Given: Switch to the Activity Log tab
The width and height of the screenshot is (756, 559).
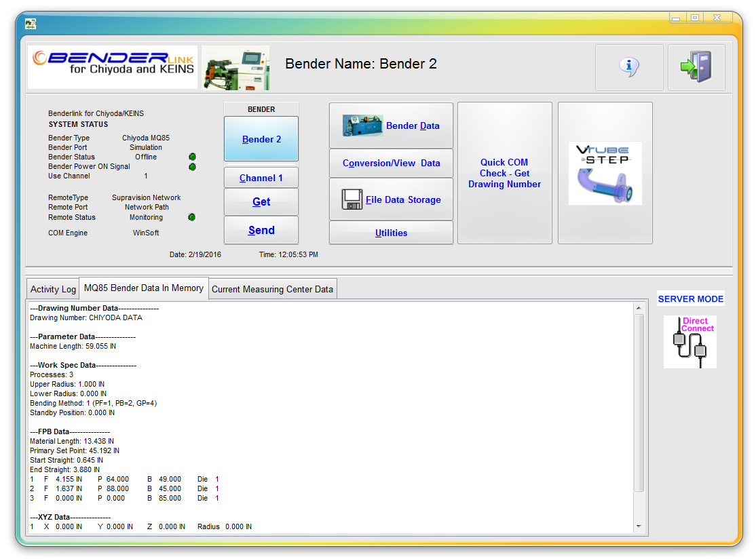Looking at the screenshot, I should [53, 289].
